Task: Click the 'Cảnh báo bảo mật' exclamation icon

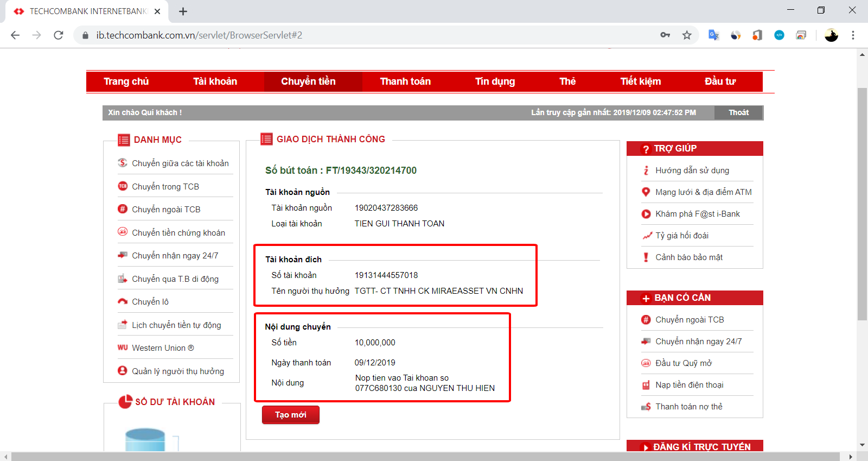Action: click(646, 257)
